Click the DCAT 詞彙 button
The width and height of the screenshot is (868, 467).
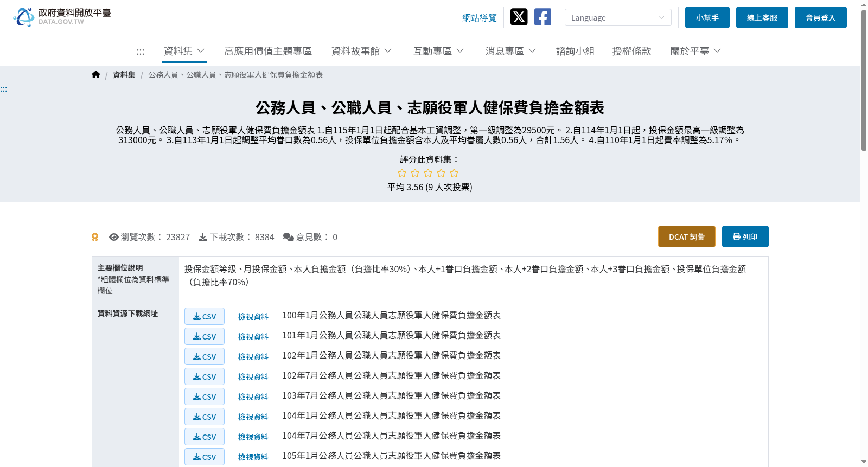(x=687, y=236)
